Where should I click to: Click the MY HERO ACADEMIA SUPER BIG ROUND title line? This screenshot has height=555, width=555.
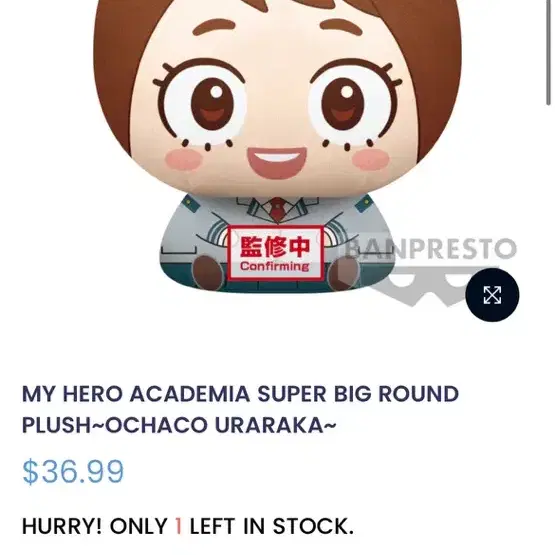240,394
